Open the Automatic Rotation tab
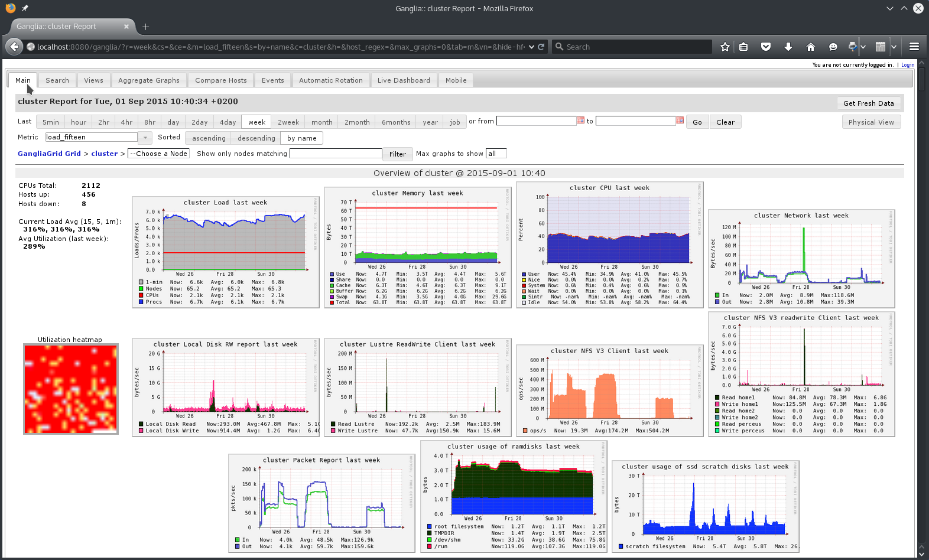 pos(331,80)
